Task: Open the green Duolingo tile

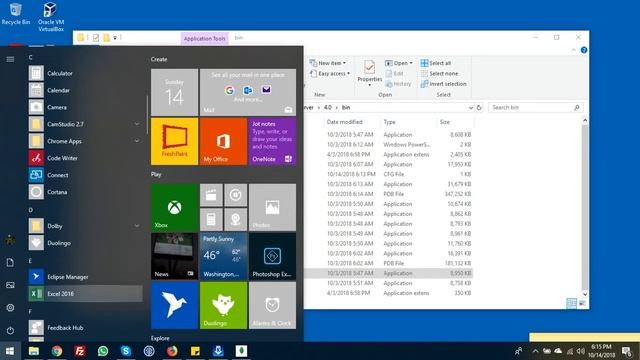Action: coord(223,305)
